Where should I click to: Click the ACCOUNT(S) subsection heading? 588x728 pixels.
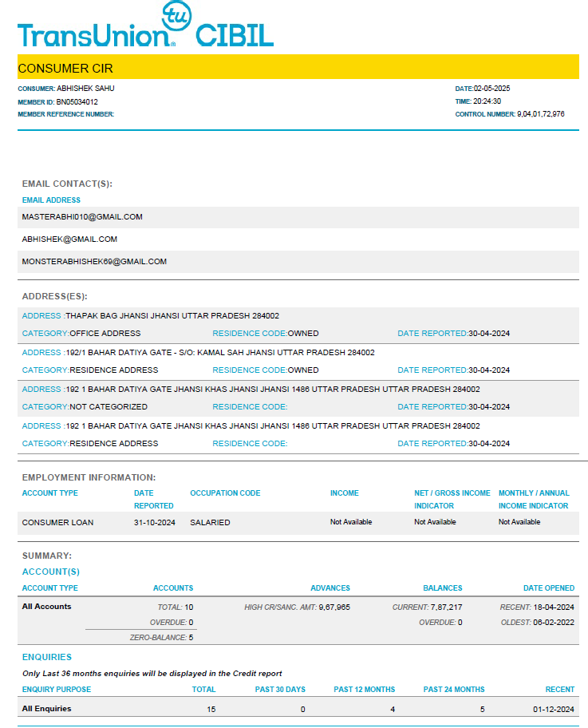pyautogui.click(x=50, y=572)
